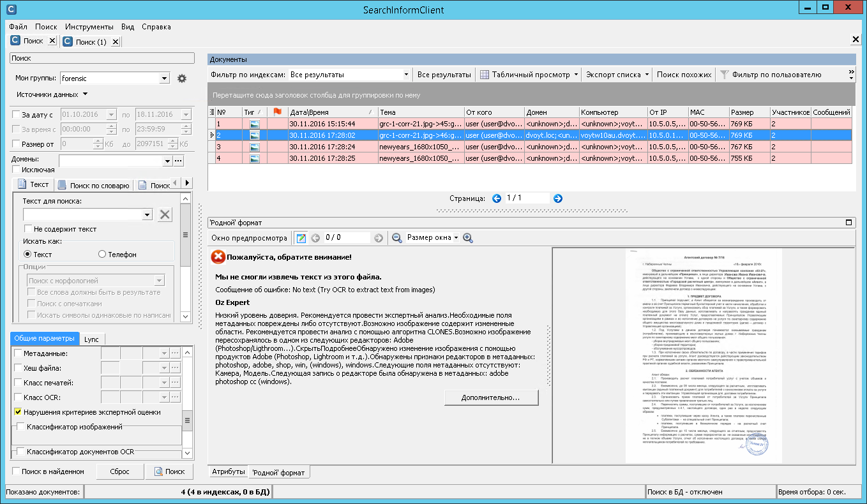Image resolution: width=867 pixels, height=504 pixels.
Task: Click the SearchInform app icon in title bar
Action: (x=10, y=10)
